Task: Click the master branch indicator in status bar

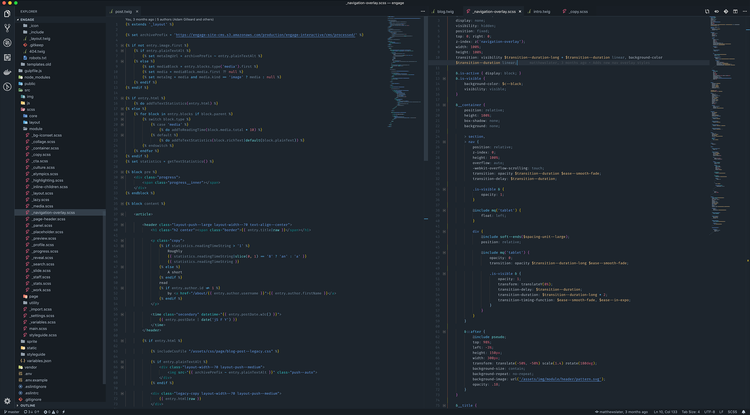Action: click(11, 412)
